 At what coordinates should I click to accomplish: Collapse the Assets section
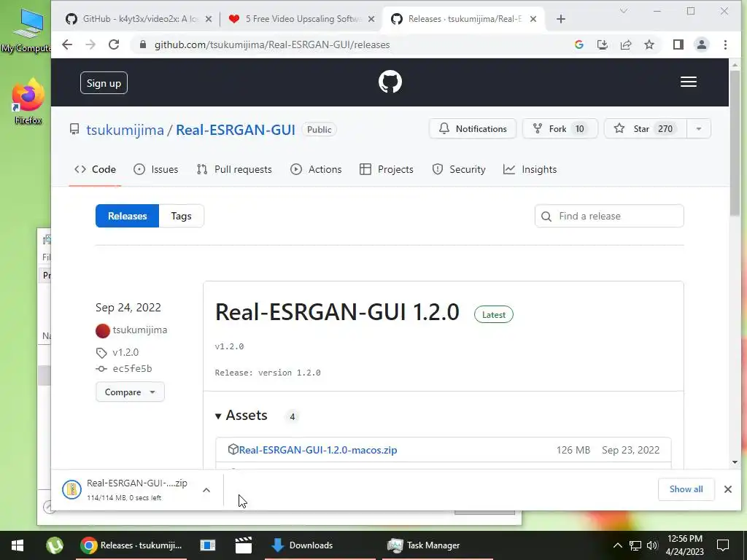click(241, 415)
